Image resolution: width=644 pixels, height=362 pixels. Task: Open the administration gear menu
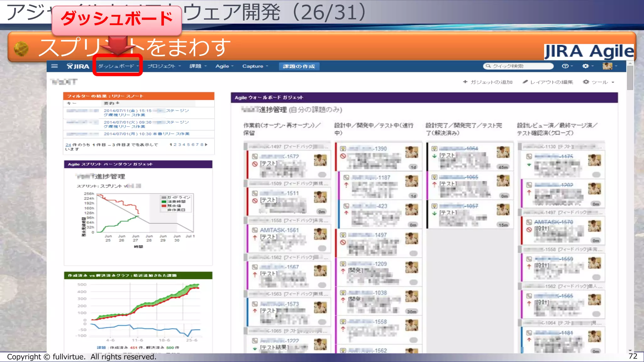(587, 66)
